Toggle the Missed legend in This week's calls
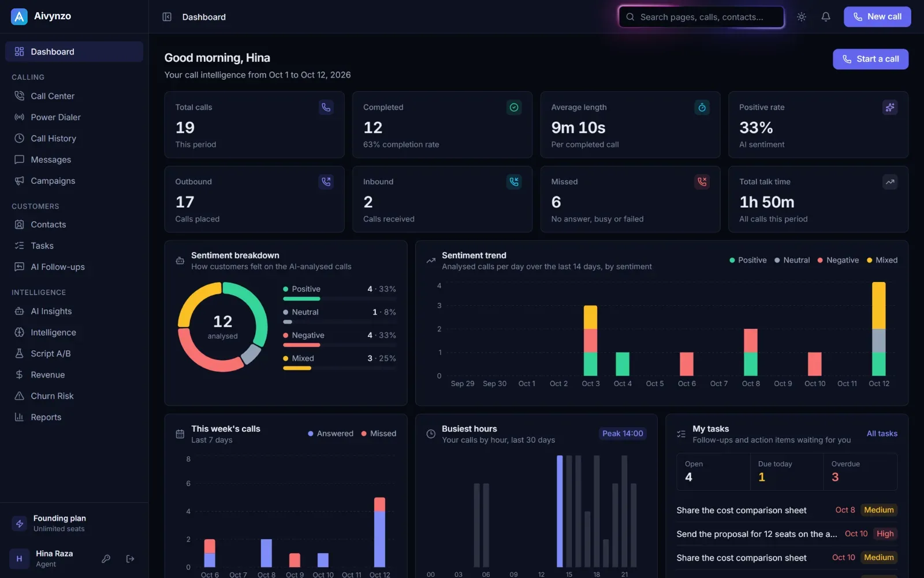924x578 pixels. [378, 433]
